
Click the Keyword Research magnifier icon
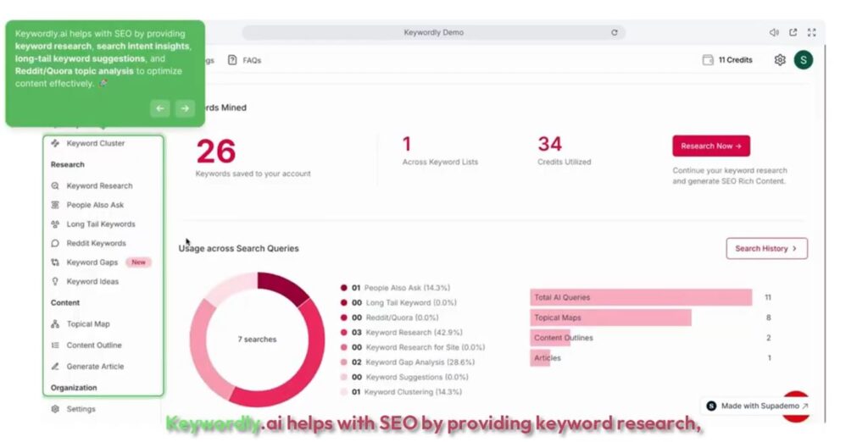(x=55, y=186)
